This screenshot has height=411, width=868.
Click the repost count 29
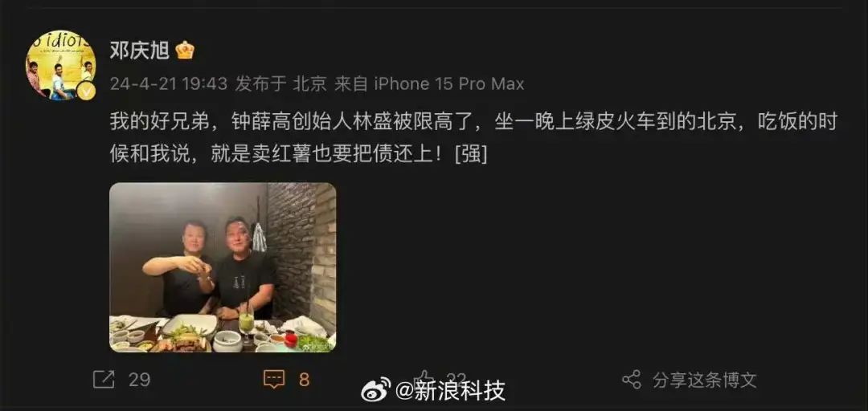140,380
